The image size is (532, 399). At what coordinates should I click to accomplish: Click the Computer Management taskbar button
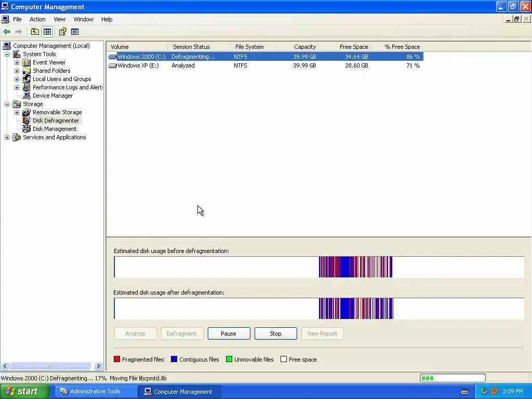[179, 392]
